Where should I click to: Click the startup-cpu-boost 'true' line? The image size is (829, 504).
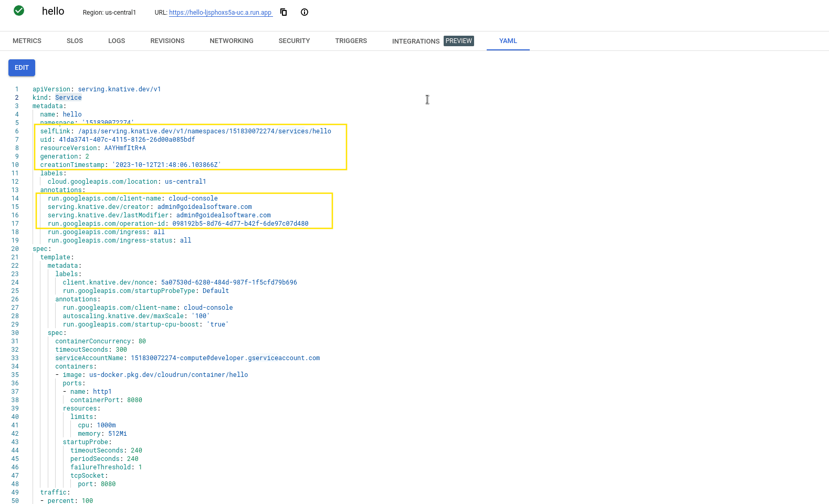(x=146, y=324)
